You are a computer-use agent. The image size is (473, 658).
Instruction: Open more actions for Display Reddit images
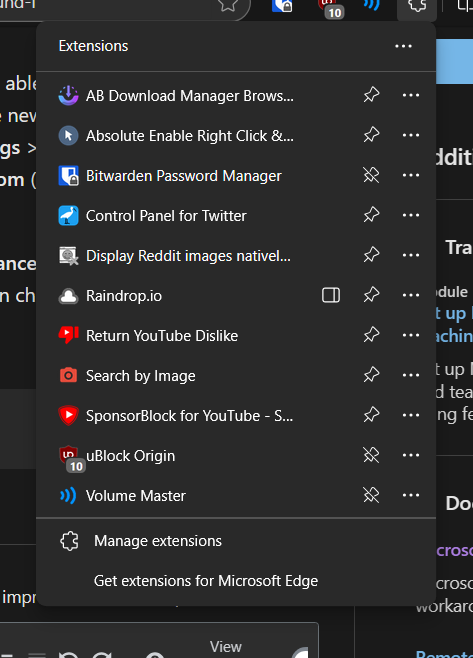(410, 255)
